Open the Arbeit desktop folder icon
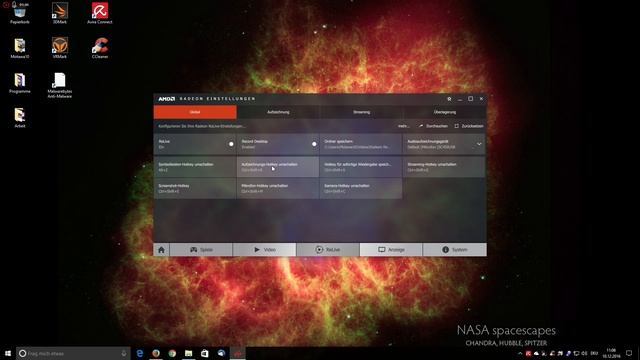The height and width of the screenshot is (360, 640). click(20, 118)
